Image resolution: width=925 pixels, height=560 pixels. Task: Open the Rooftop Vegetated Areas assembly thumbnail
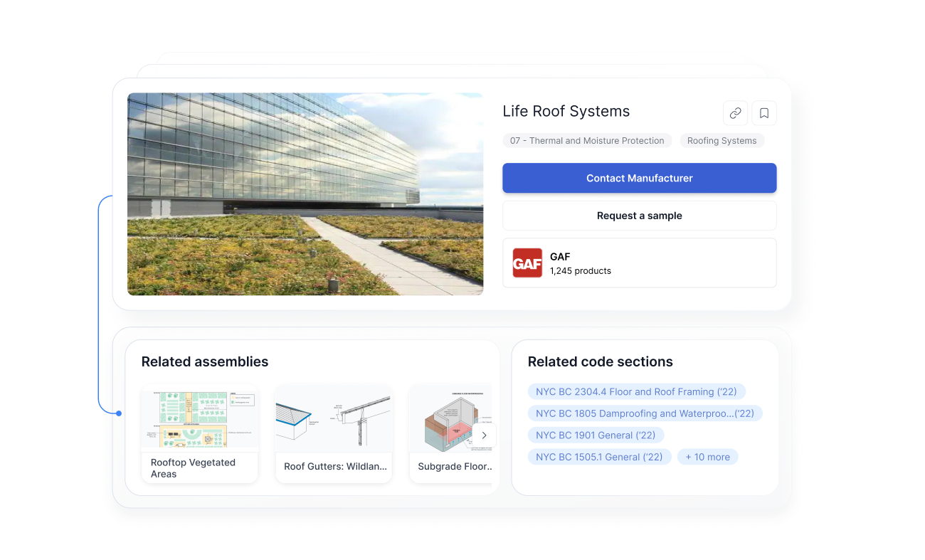click(x=199, y=418)
